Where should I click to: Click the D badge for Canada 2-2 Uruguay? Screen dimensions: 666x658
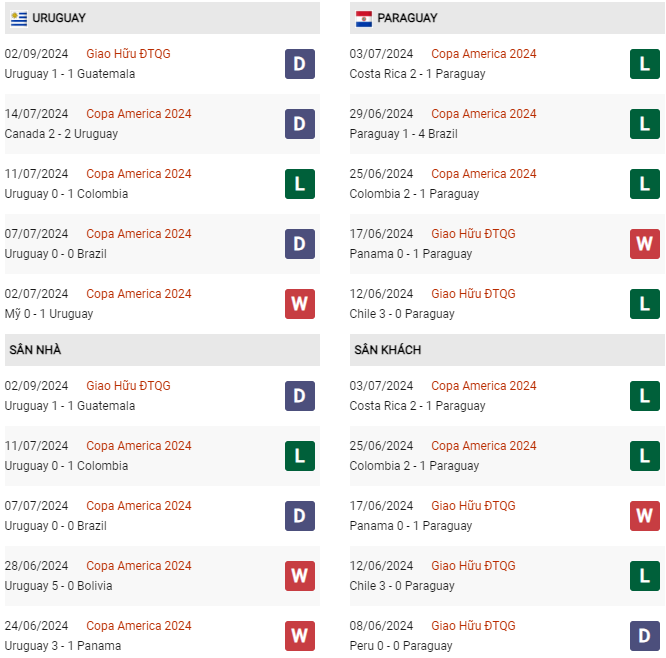pyautogui.click(x=300, y=124)
